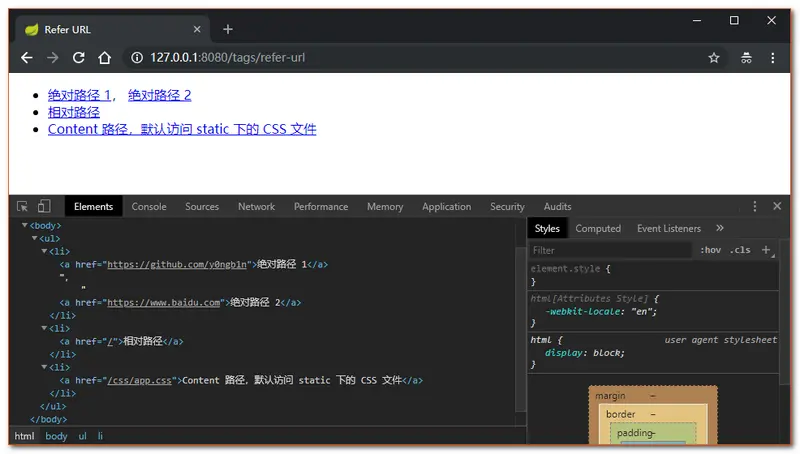800x454 pixels.
Task: Show more Styles sidebar tabs chevron
Action: (720, 228)
